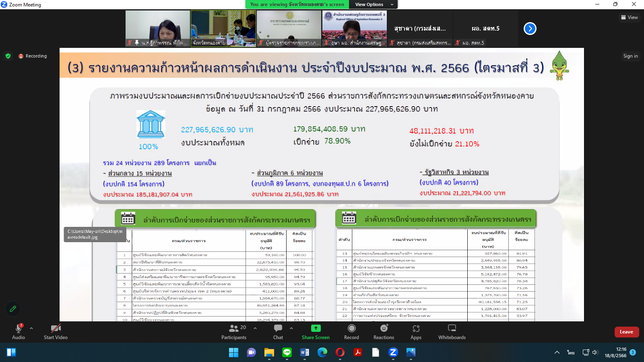Select the สุชาดา participant tile
This screenshot has height=362, width=644.
[x=420, y=29]
